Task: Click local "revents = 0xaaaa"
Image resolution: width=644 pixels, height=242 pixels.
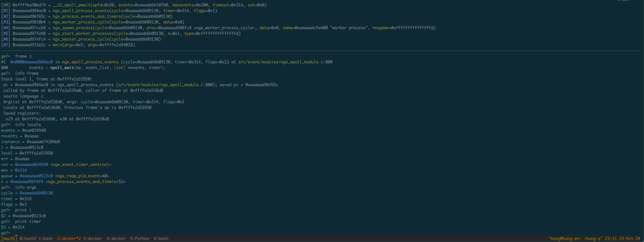Action: coord(20,136)
